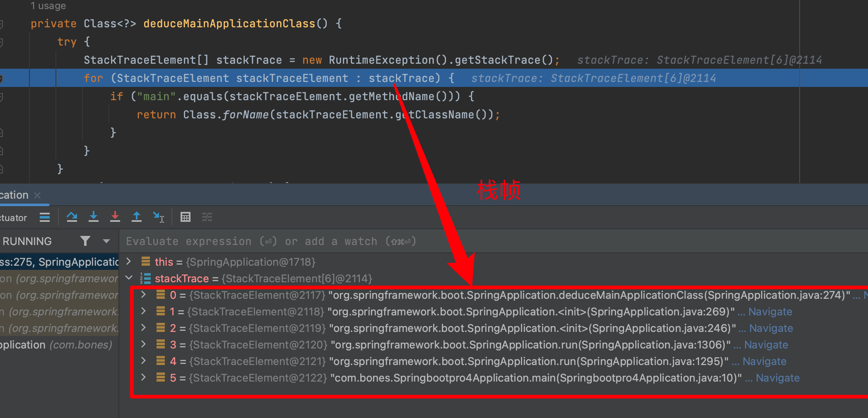Click the Class.forName return statement

pyautogui.click(x=318, y=115)
